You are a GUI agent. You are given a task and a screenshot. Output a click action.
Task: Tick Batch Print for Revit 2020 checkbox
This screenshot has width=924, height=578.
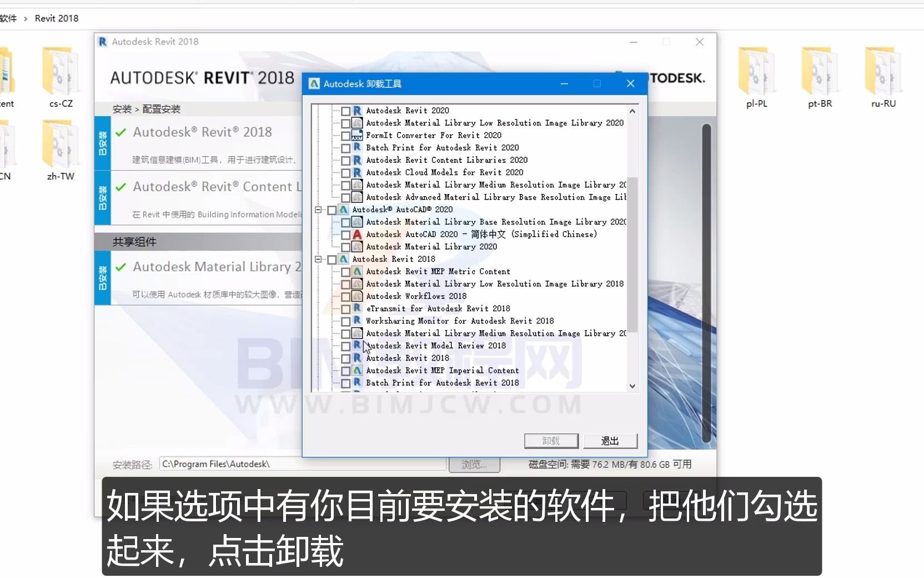pos(345,148)
